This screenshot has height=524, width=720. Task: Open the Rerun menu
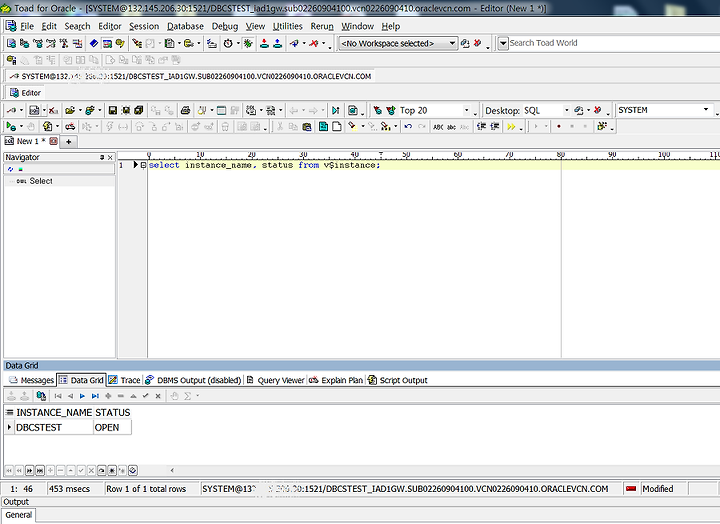[322, 26]
